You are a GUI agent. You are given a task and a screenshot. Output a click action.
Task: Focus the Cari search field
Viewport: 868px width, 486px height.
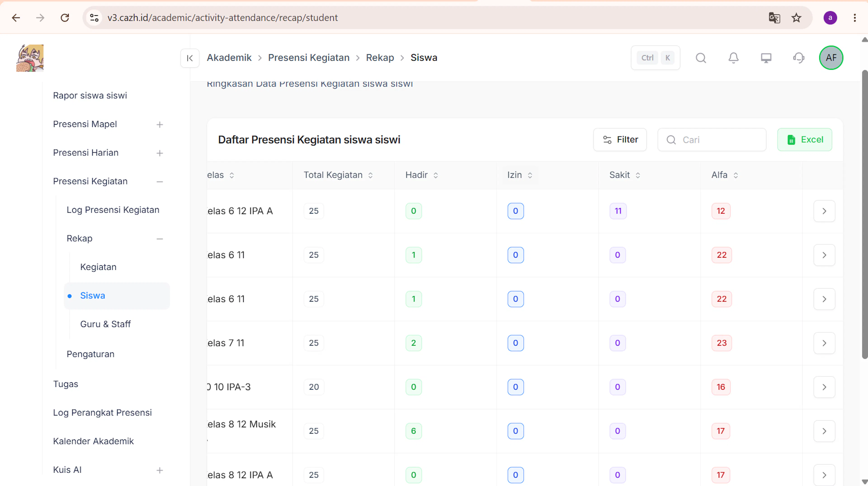coord(712,140)
